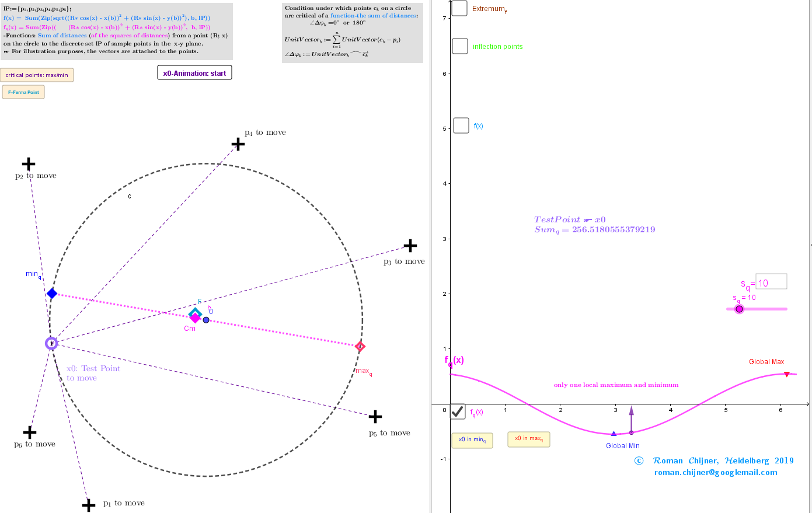This screenshot has width=812, height=513.
Task: Enable the Extremum_f checkbox
Action: click(x=459, y=8)
